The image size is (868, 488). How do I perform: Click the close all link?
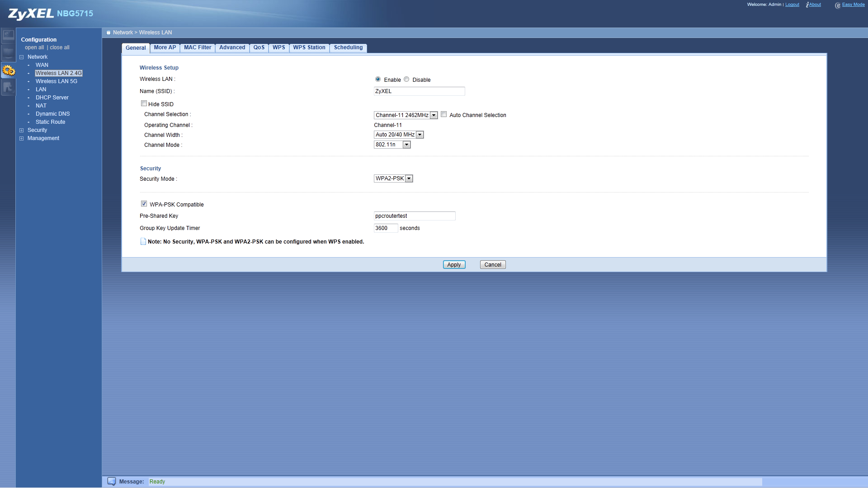pyautogui.click(x=60, y=47)
